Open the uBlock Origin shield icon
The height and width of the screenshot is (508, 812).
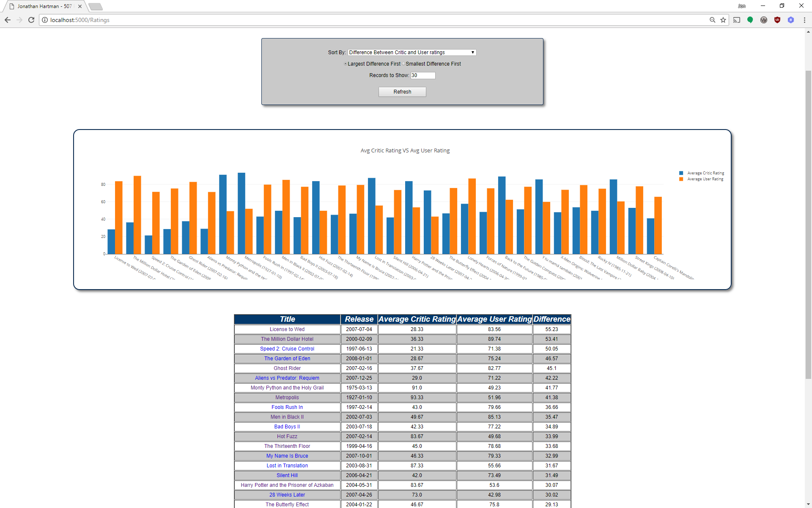pos(777,20)
